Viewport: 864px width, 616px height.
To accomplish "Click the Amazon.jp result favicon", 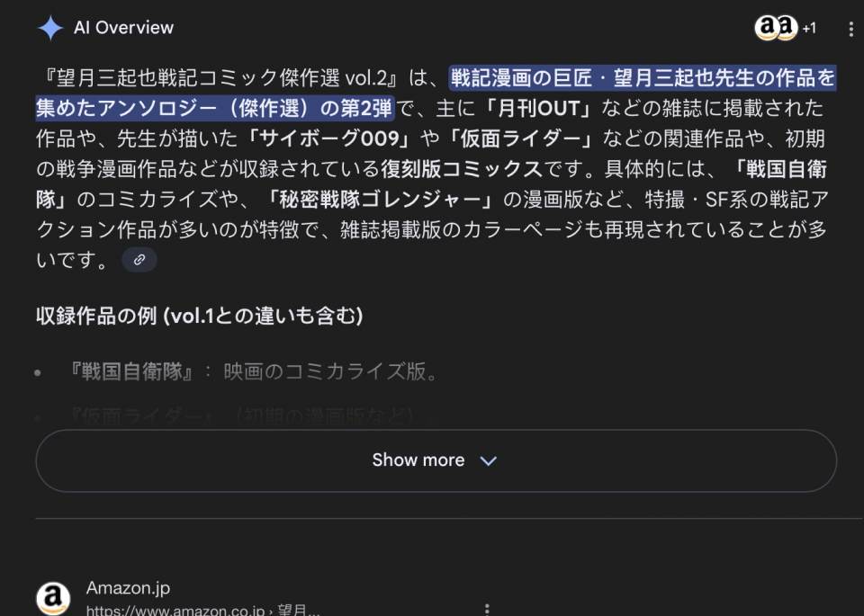I will click(x=53, y=599).
